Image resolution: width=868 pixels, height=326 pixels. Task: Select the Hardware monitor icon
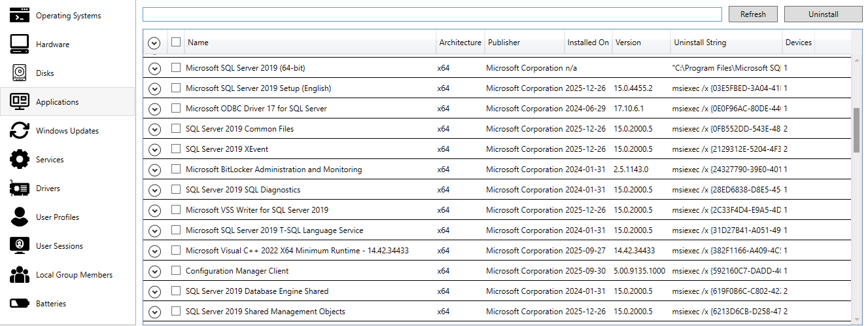20,44
